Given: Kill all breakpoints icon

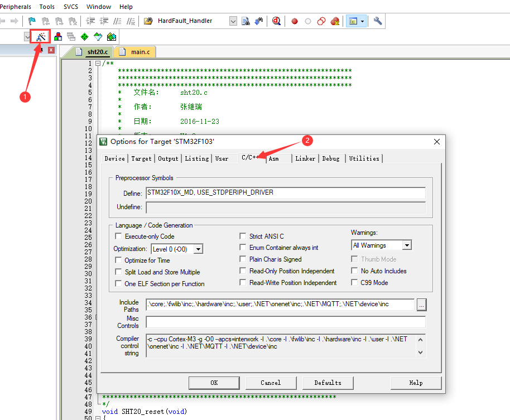Looking at the screenshot, I should point(335,21).
